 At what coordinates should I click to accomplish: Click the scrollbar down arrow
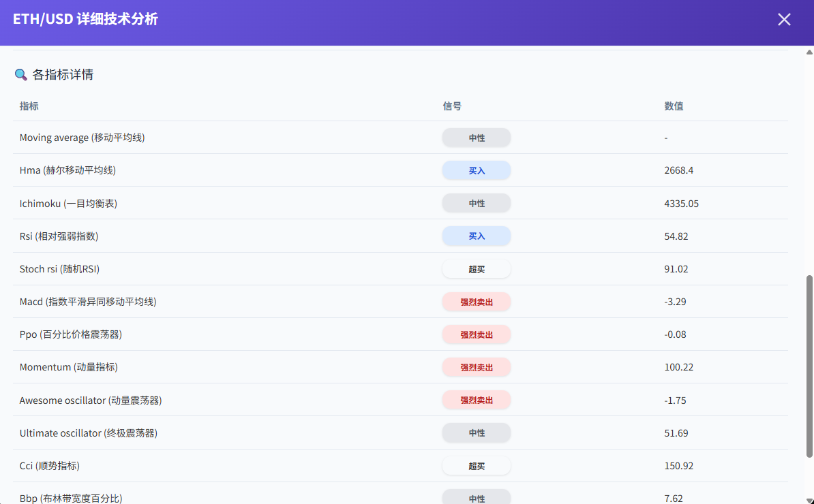809,499
